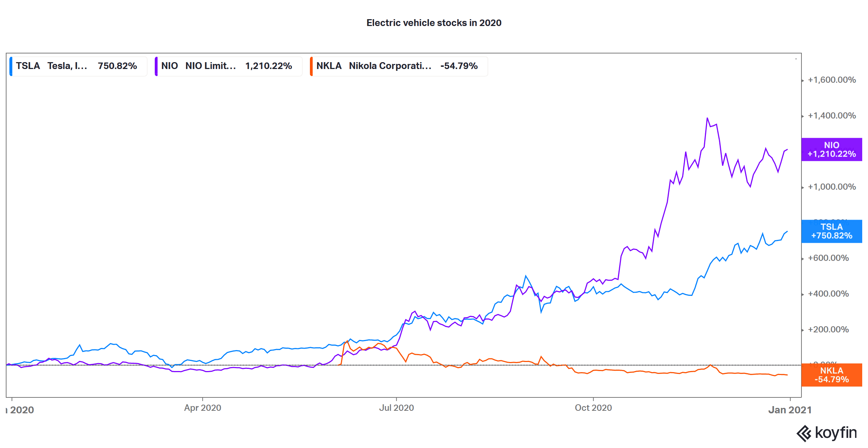This screenshot has height=448, width=868.
Task: Click the koyfin logo icon
Action: (804, 434)
